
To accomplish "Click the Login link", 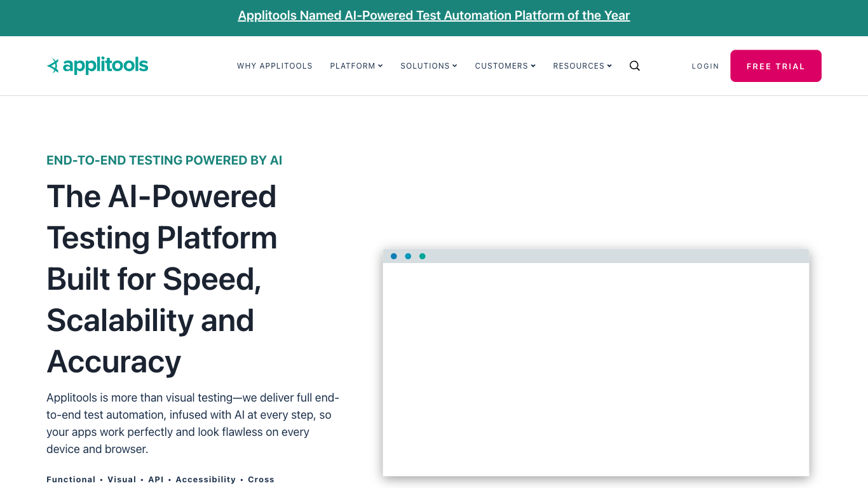I will pyautogui.click(x=705, y=66).
